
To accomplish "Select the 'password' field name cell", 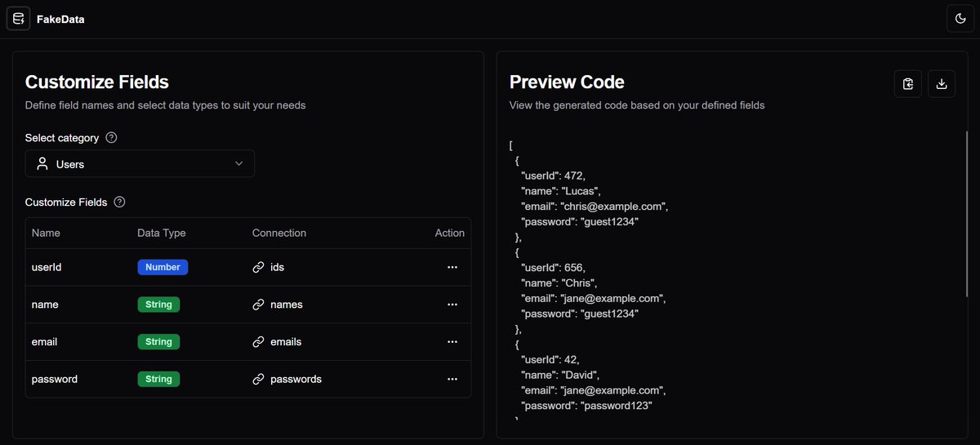I will pyautogui.click(x=55, y=379).
